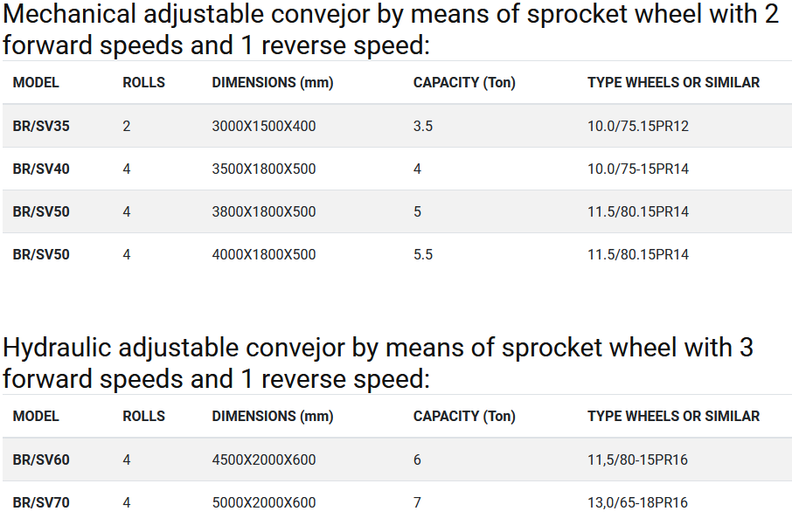792x532 pixels.
Task: Select the 3500X1800X500 dimensions value
Action: pos(264,169)
